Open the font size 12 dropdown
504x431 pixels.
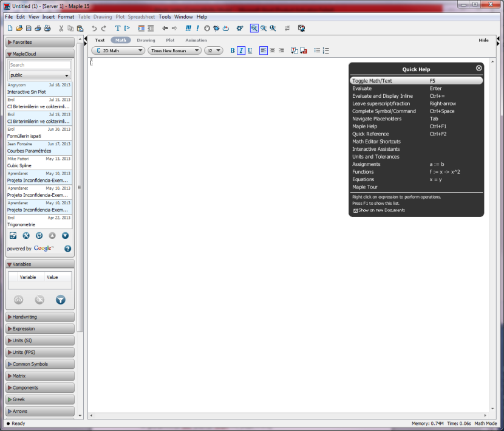213,50
